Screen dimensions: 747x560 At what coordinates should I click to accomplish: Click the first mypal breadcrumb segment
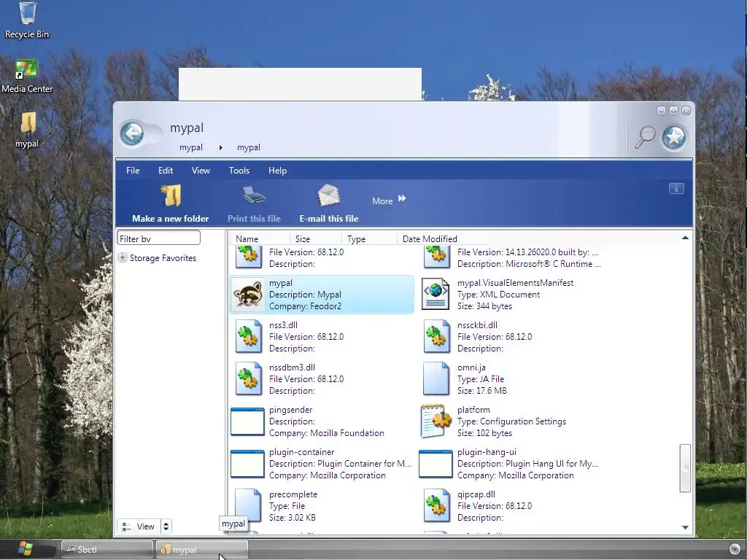[191, 147]
